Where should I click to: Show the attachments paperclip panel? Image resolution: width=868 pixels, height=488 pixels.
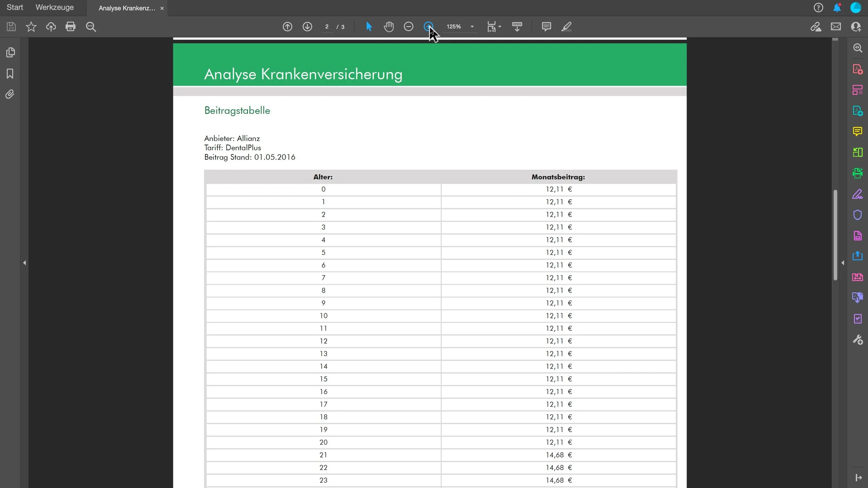[x=10, y=94]
